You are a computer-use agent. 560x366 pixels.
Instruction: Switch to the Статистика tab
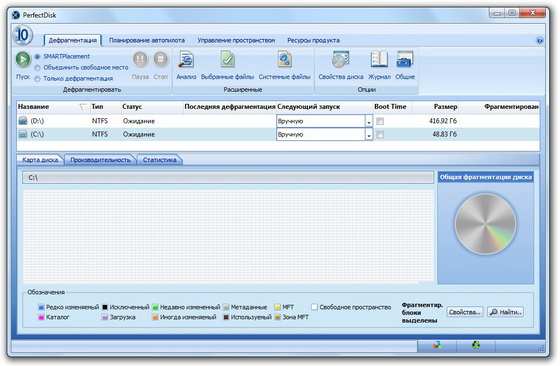[x=160, y=160]
